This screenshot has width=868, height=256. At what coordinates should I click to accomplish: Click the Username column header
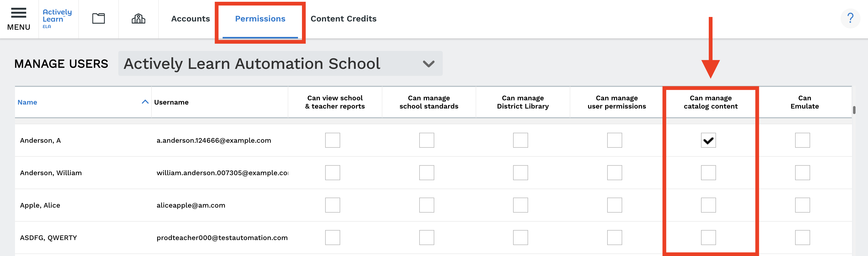click(x=171, y=102)
